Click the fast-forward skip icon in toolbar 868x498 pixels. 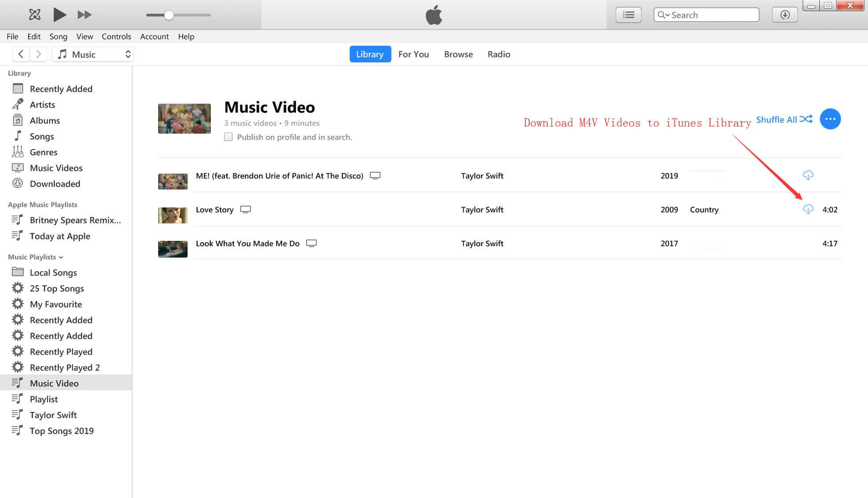[x=83, y=15]
